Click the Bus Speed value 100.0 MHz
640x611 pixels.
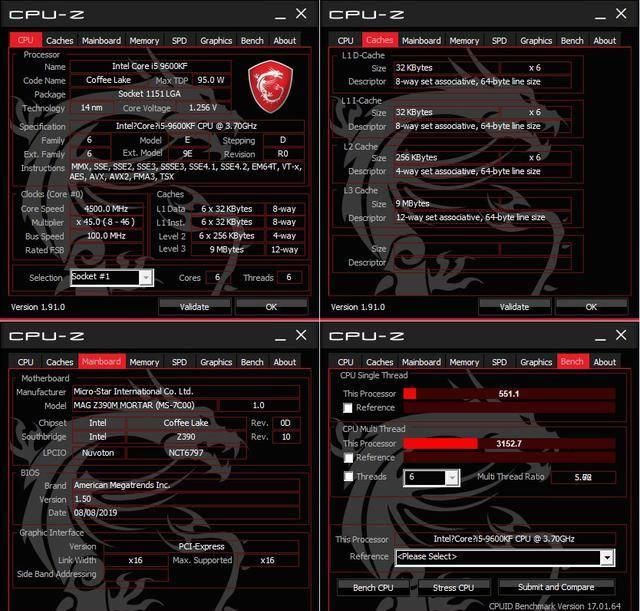pyautogui.click(x=106, y=236)
